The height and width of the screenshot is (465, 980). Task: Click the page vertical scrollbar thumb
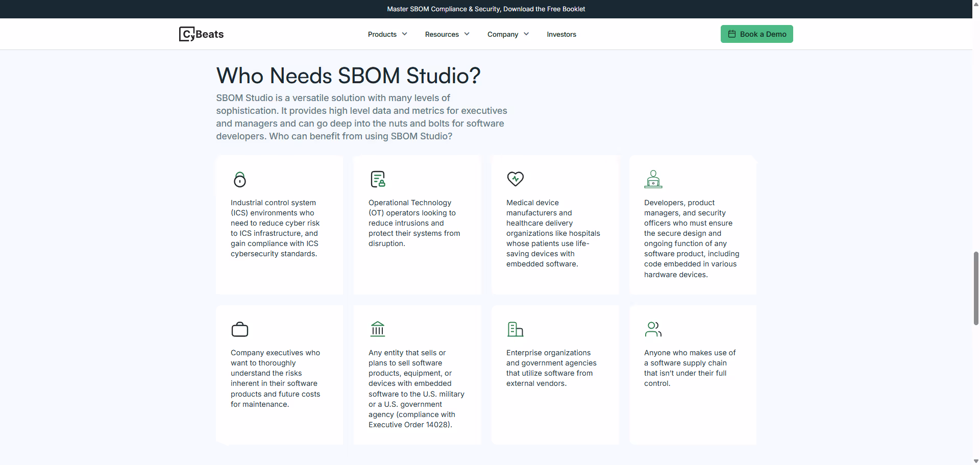976,288
